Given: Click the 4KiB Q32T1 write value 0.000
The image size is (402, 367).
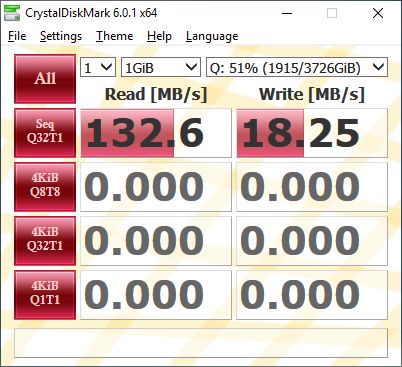Looking at the screenshot, I should pos(312,241).
